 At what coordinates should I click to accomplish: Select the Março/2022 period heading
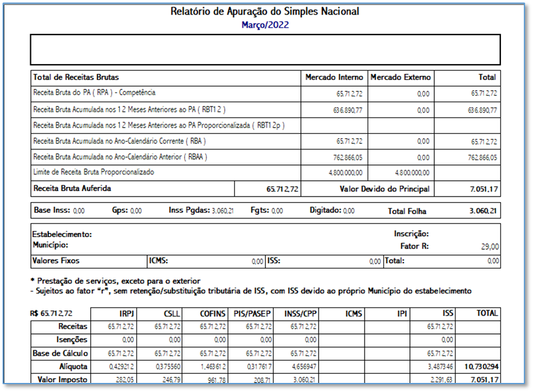[x=265, y=25]
